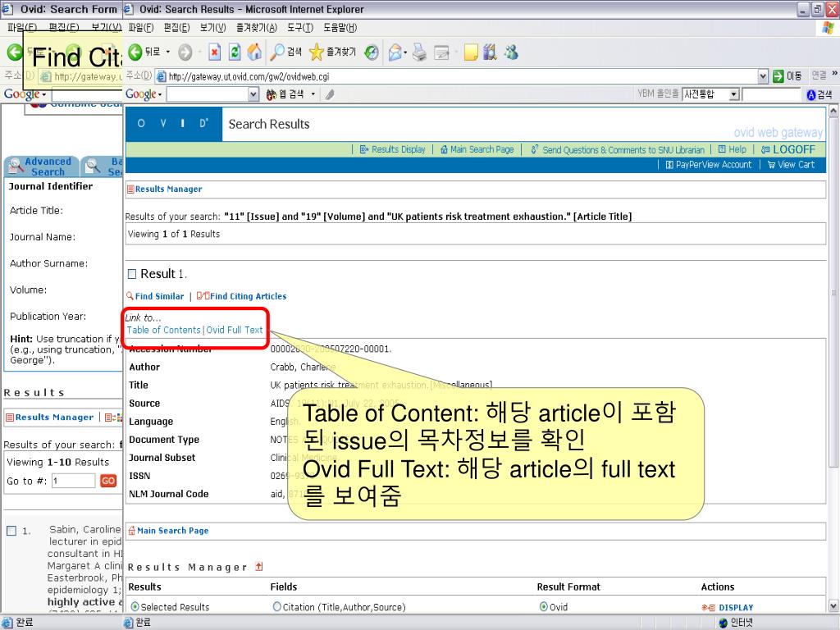Screen dimensions: 840x630
Task: Click the green Go (이동) arrow button
Action: (787, 76)
